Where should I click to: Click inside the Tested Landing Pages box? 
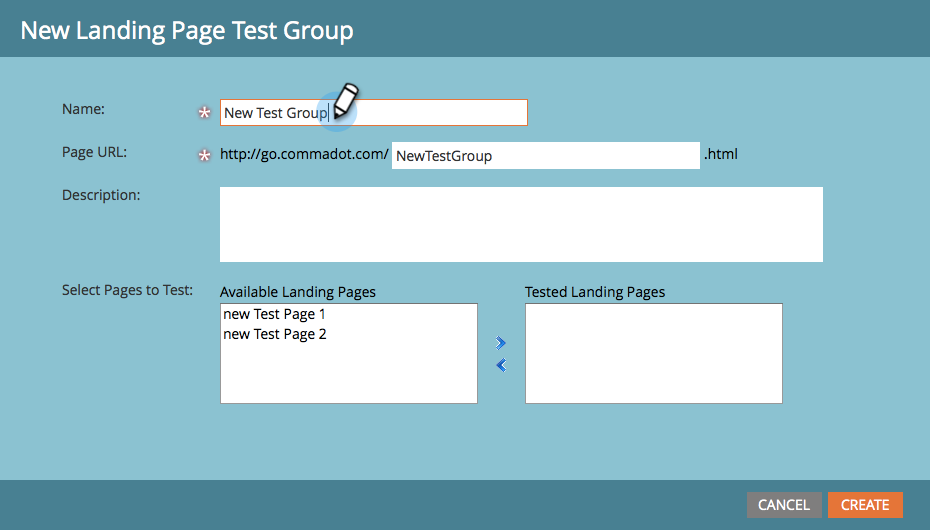coord(653,353)
